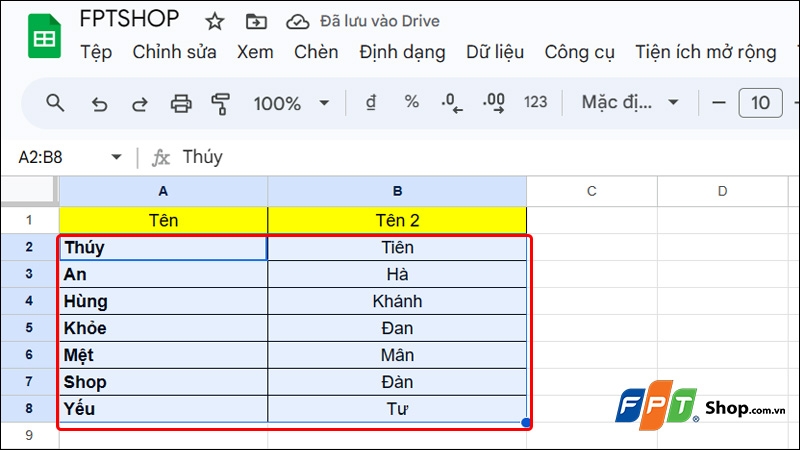Open the Xem menu

255,52
